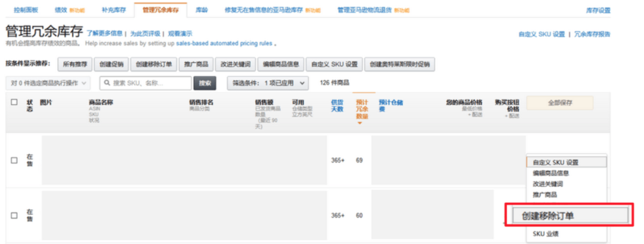This screenshot has height=244, width=644.
Task: Click the orange sort arrow under 预计冗余数量
Action: point(360,123)
